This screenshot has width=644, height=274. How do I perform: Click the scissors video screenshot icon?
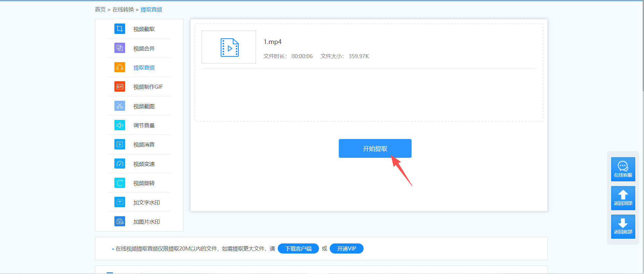coord(120,106)
